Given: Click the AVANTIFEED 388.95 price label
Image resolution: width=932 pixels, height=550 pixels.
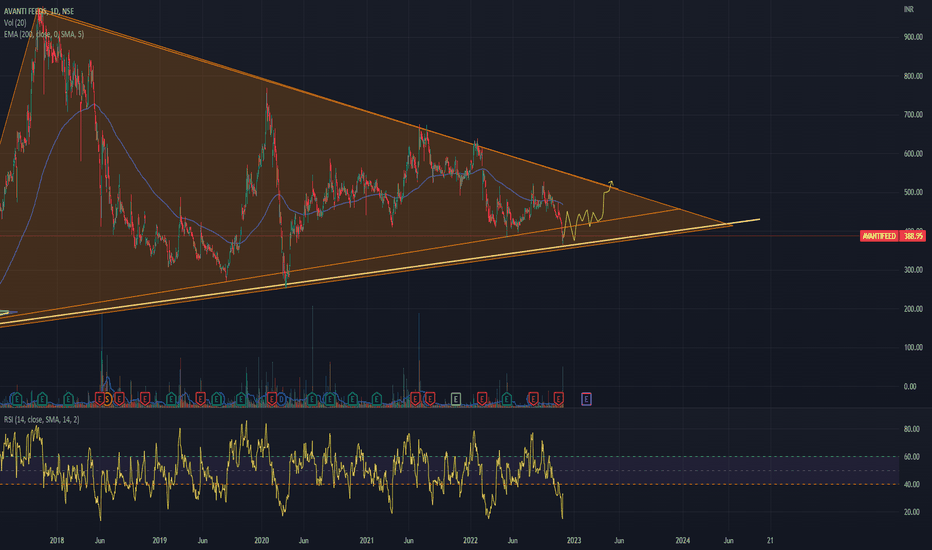Looking at the screenshot, I should (x=893, y=236).
